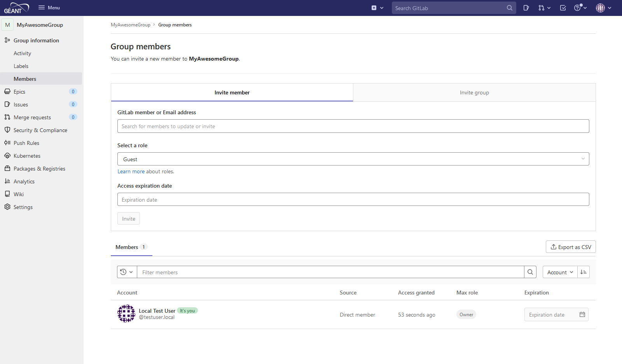The image size is (622, 364).
Task: Click the Invite button
Action: 129,219
